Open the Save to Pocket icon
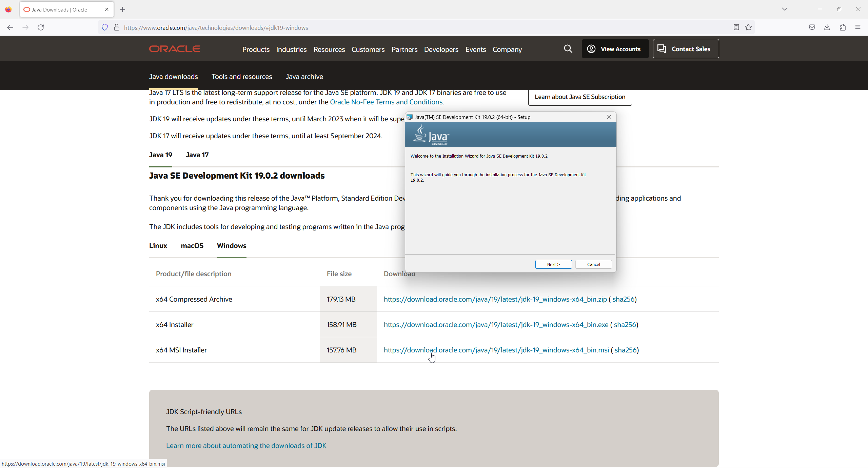 click(x=812, y=27)
